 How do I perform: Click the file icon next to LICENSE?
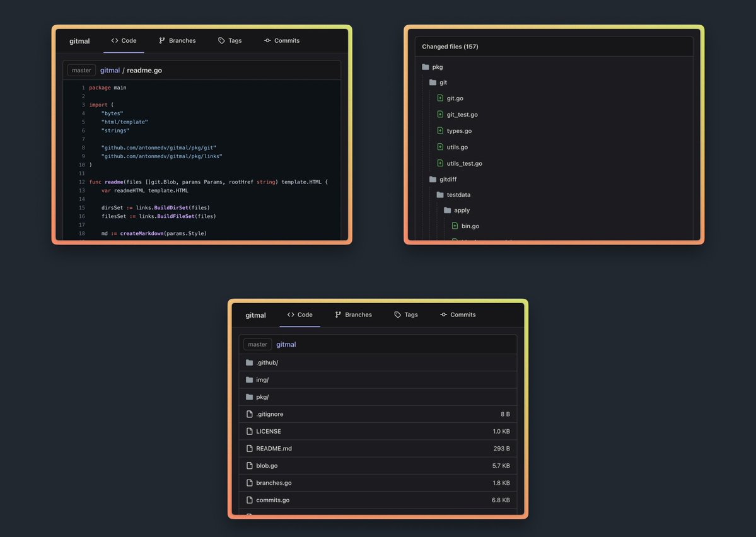[x=250, y=431]
